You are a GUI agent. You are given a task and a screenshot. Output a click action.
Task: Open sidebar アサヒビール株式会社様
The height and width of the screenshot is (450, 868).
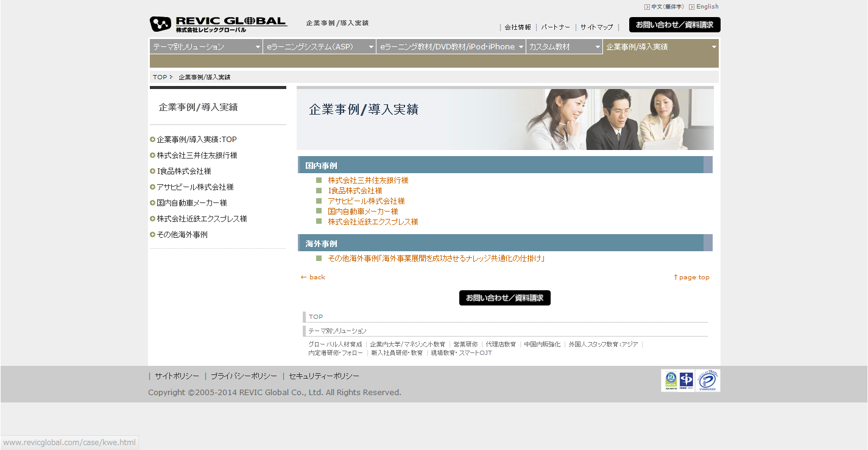pyautogui.click(x=195, y=187)
